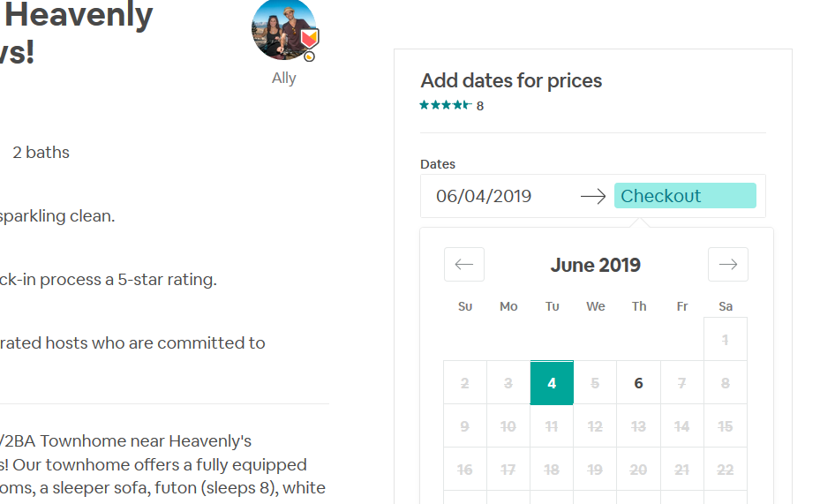Click the arrow between check-in and checkout
The height and width of the screenshot is (504, 820).
(x=593, y=196)
